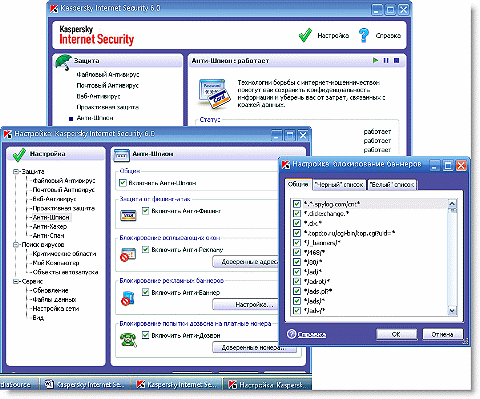Click the blue stop icon in Анти-Шпион header
This screenshot has width=480, height=399.
[x=396, y=60]
